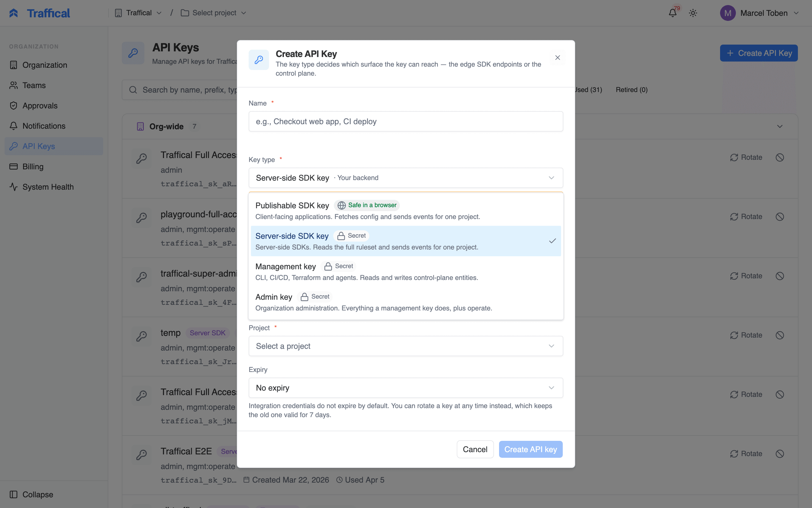
Task: Click the Org-wide building icon
Action: pyautogui.click(x=140, y=126)
